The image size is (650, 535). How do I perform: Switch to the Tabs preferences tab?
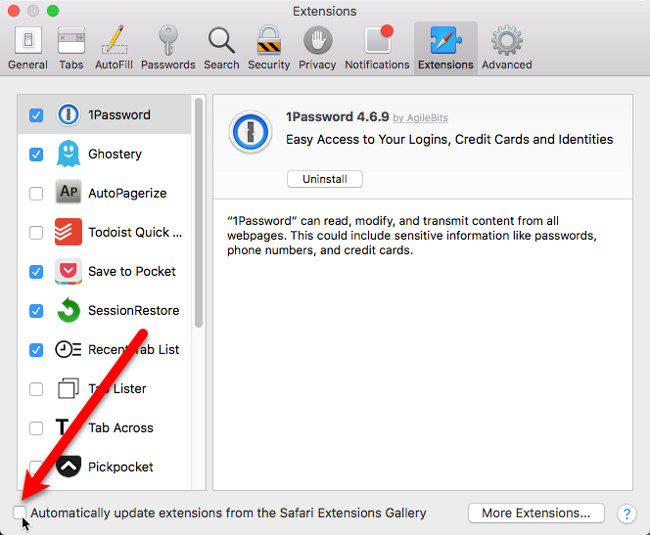point(71,46)
